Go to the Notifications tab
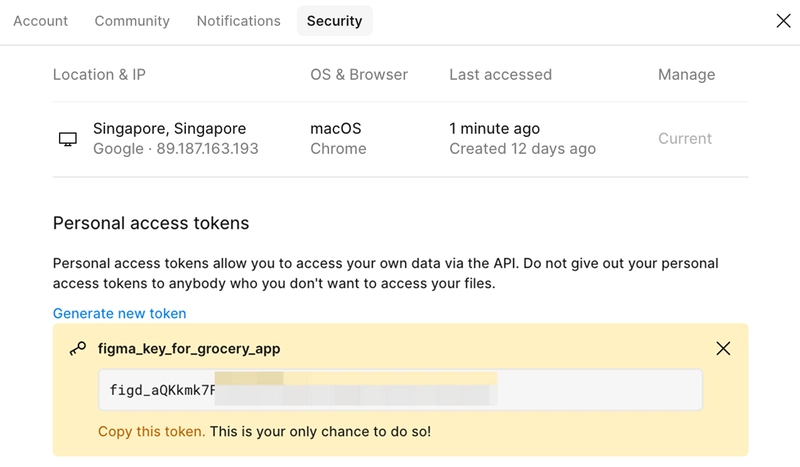This screenshot has width=800, height=467. 239,21
